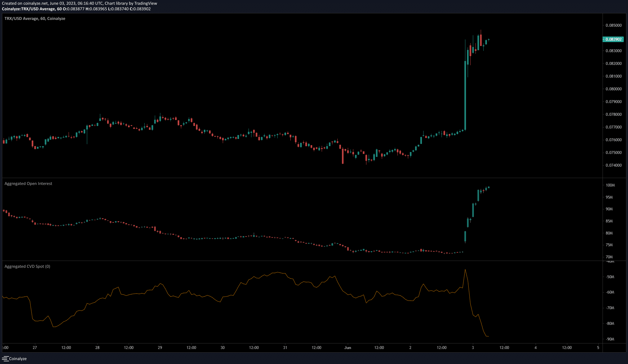Click the header line 'Created on coinalyze.net'
This screenshot has height=364, width=628.
point(80,3)
